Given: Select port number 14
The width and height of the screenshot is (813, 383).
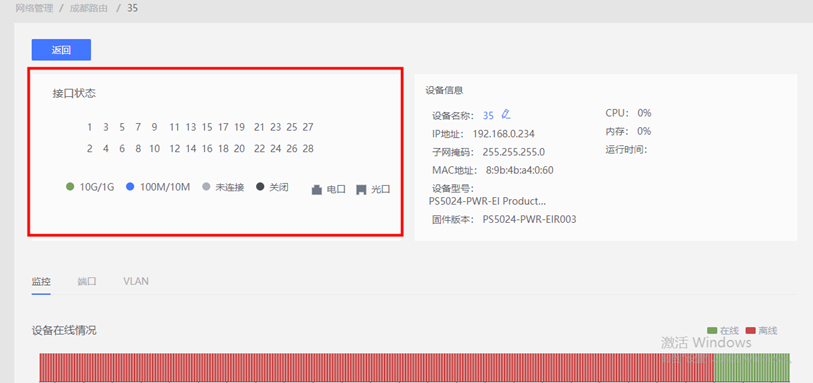Looking at the screenshot, I should coord(191,149).
